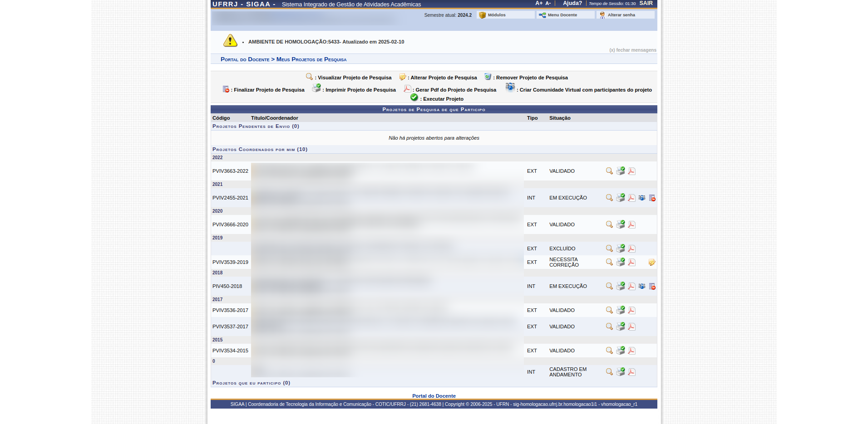This screenshot has width=868, height=424.
Task: View research project PVIV3534-2015
Action: (609, 351)
